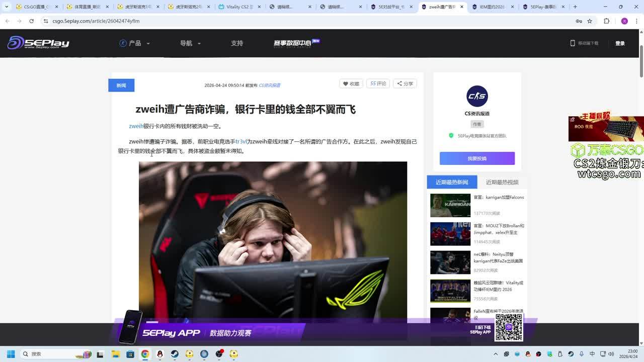Expand the 导航 dropdown menu
This screenshot has width=644, height=362.
[190, 43]
